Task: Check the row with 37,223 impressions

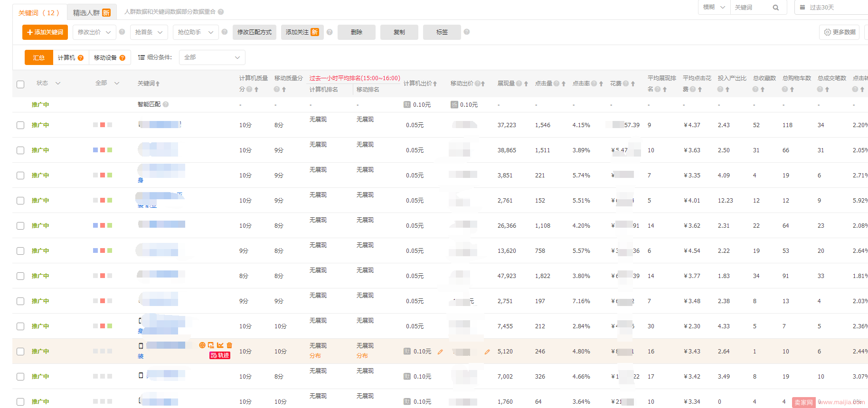Action: coord(20,125)
